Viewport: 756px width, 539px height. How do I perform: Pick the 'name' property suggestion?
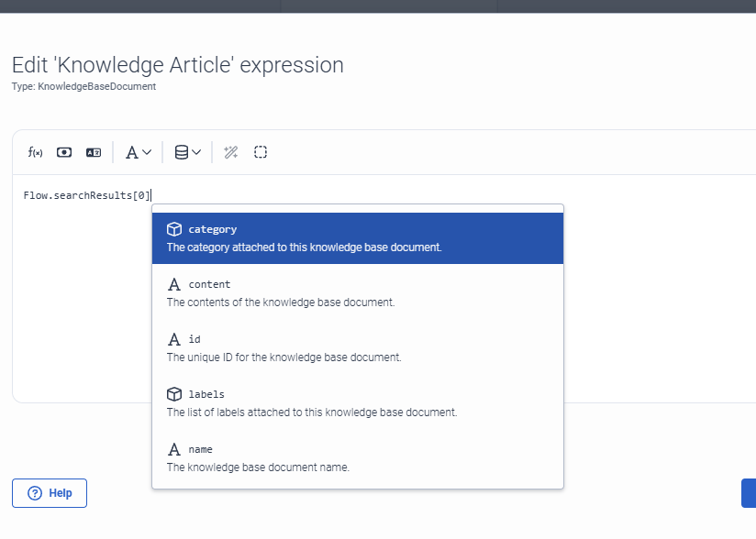click(357, 458)
